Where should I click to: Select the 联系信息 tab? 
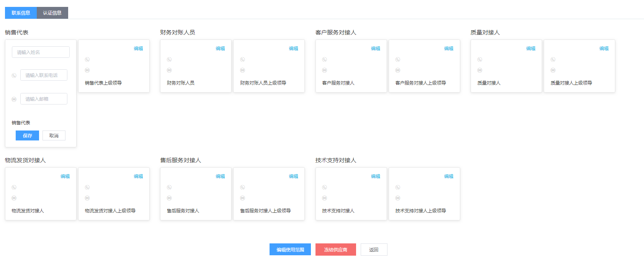click(x=21, y=13)
